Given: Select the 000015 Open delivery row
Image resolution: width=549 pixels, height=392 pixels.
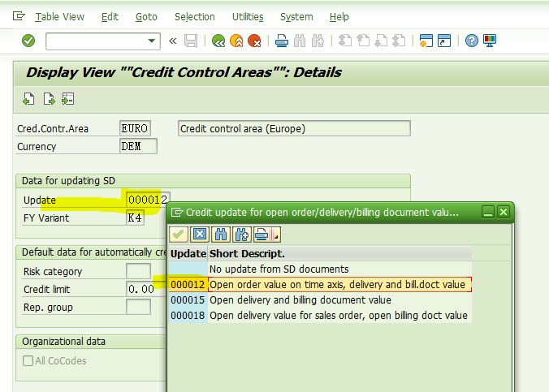Looking at the screenshot, I should point(320,299).
